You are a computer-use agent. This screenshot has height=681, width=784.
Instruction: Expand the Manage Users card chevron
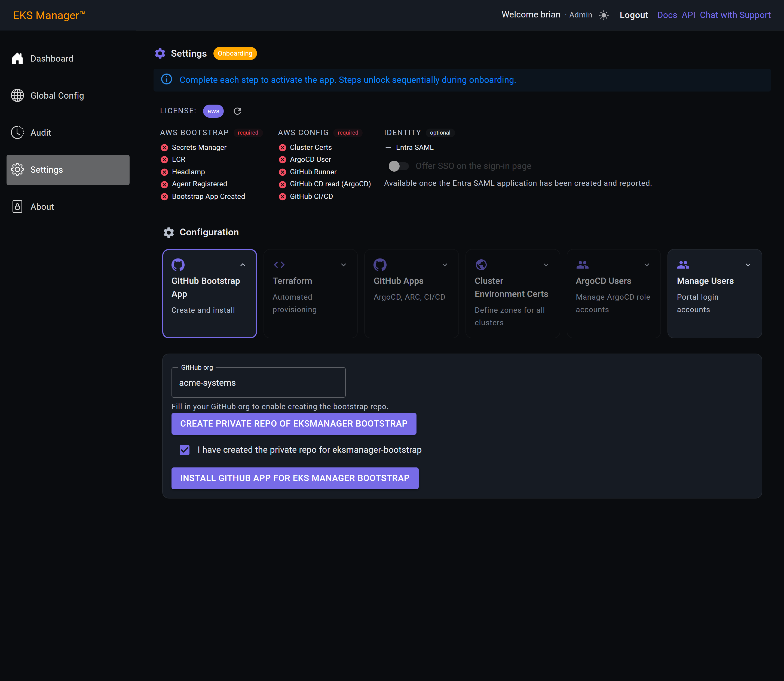(x=748, y=265)
